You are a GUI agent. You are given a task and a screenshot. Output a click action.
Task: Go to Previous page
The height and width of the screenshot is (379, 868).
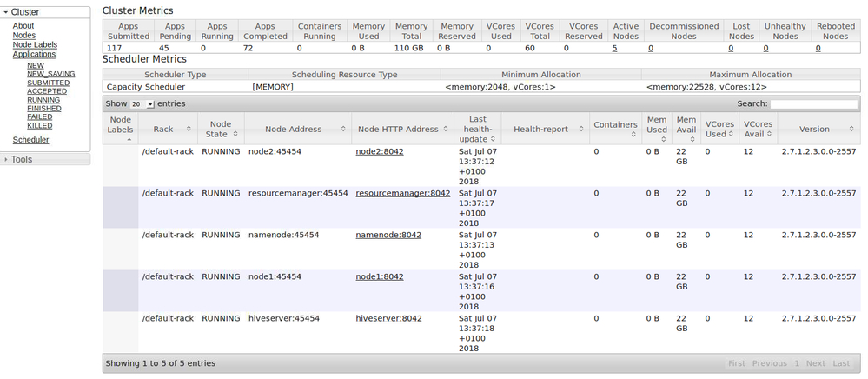pyautogui.click(x=769, y=363)
